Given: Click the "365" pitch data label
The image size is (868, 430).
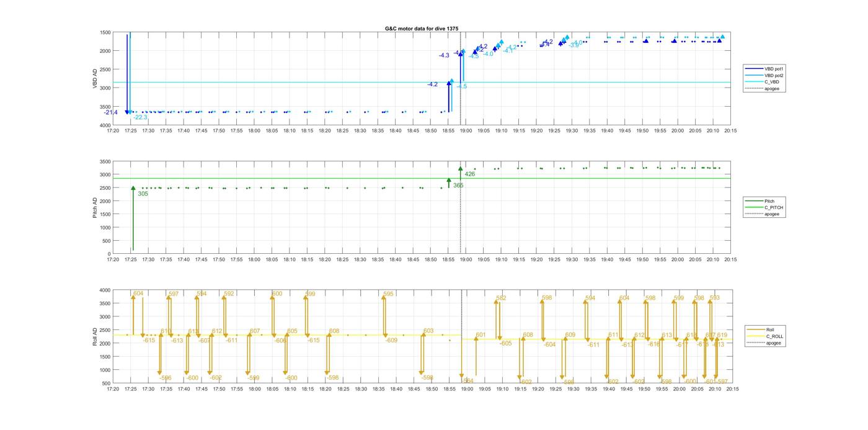Looking at the screenshot, I should pos(458,186).
